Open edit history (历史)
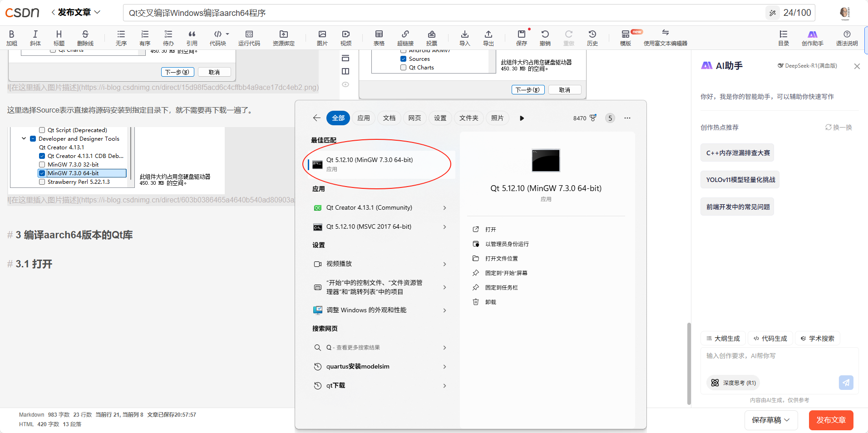Screen dimensions: 868x433 pos(592,38)
